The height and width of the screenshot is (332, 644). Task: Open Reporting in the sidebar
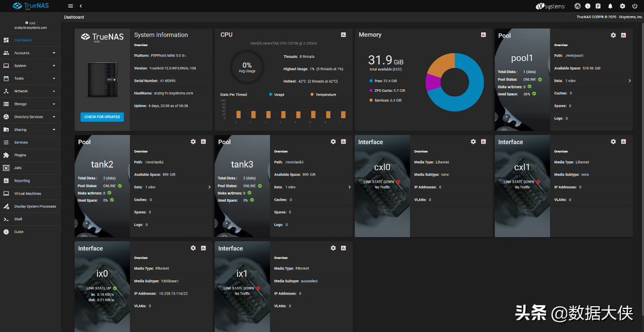31,181
